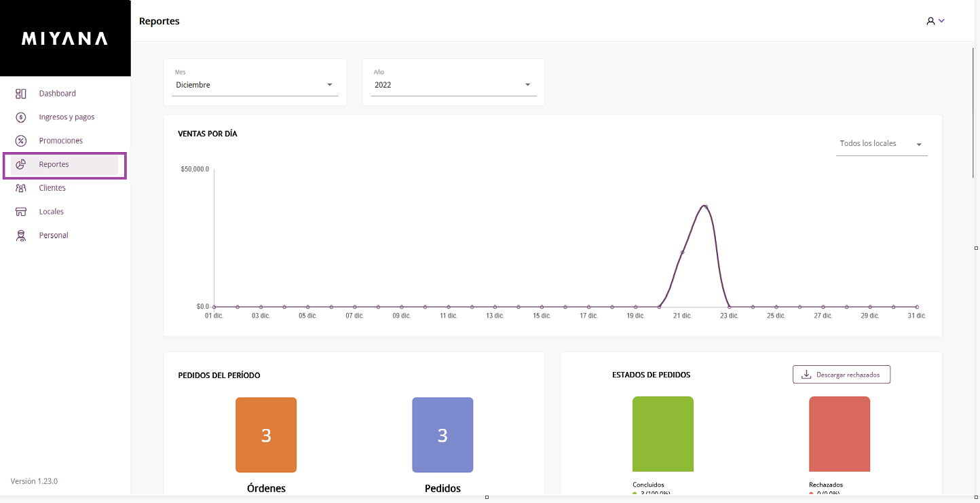
Task: Click the green Concluidos bar
Action: [x=663, y=434]
